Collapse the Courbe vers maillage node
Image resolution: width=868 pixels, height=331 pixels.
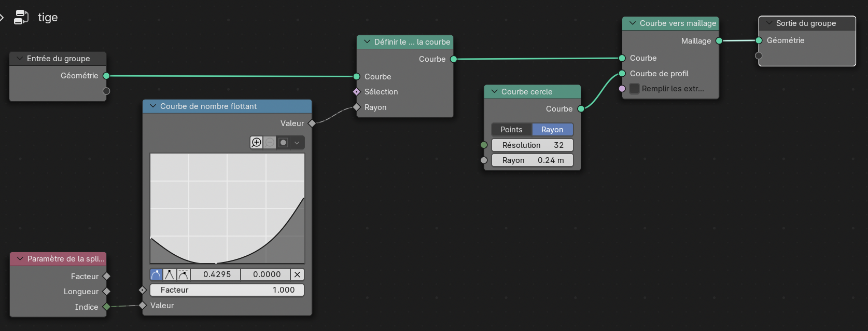(633, 23)
